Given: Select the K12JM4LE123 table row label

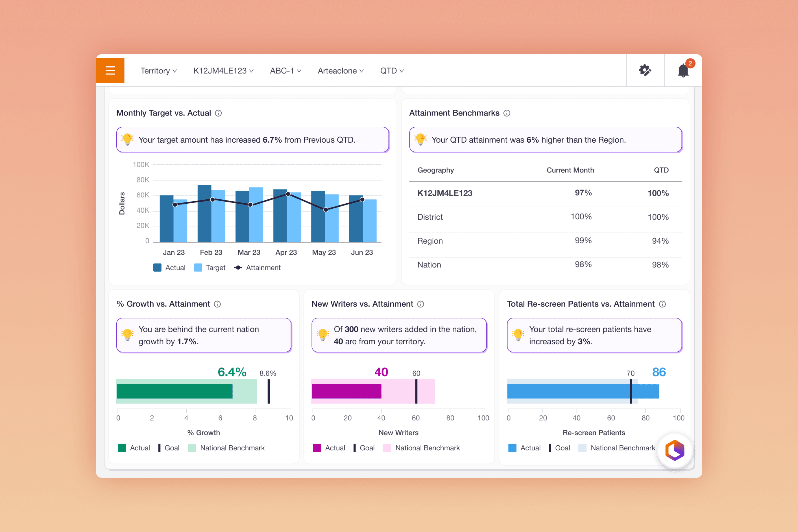Looking at the screenshot, I should click(x=445, y=193).
